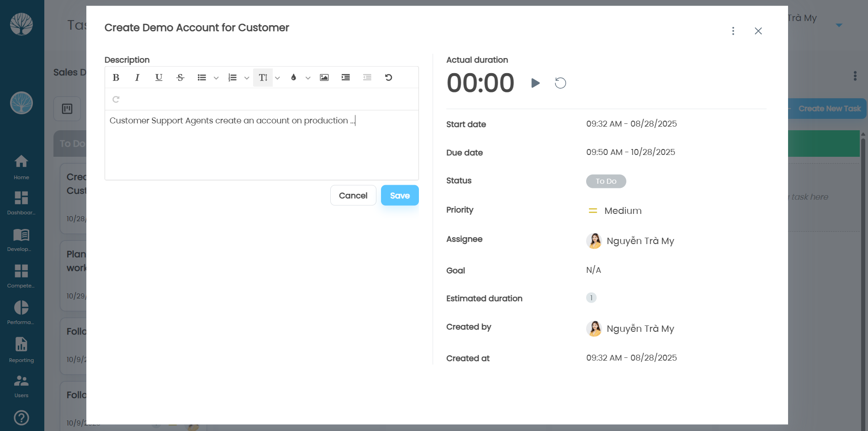
Task: Go to Home in sidebar
Action: [x=21, y=167]
